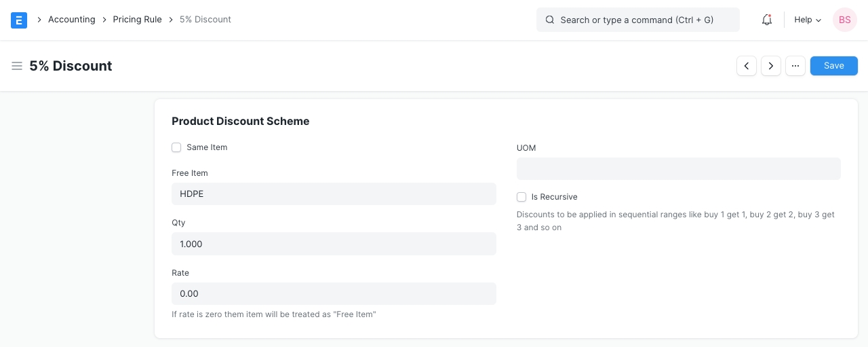Screen dimensions: 868x347
Task: Click the BS user avatar
Action: click(x=844, y=20)
